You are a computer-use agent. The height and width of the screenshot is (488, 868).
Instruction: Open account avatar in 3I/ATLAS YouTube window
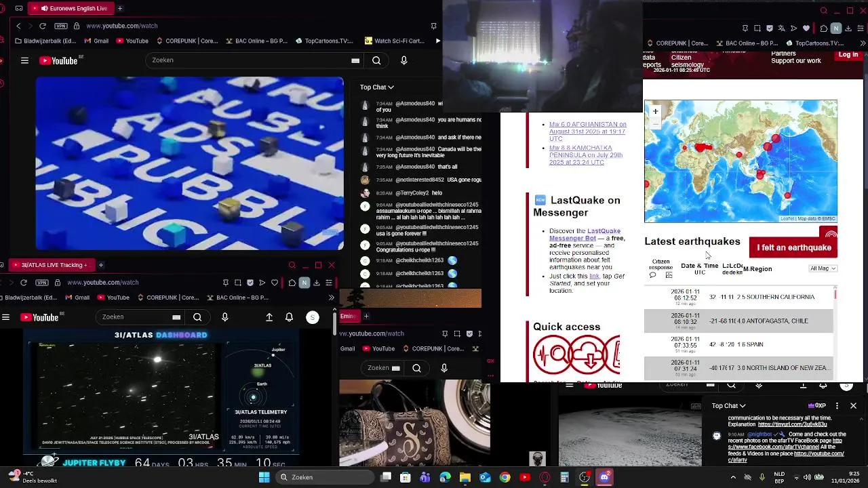tap(313, 317)
